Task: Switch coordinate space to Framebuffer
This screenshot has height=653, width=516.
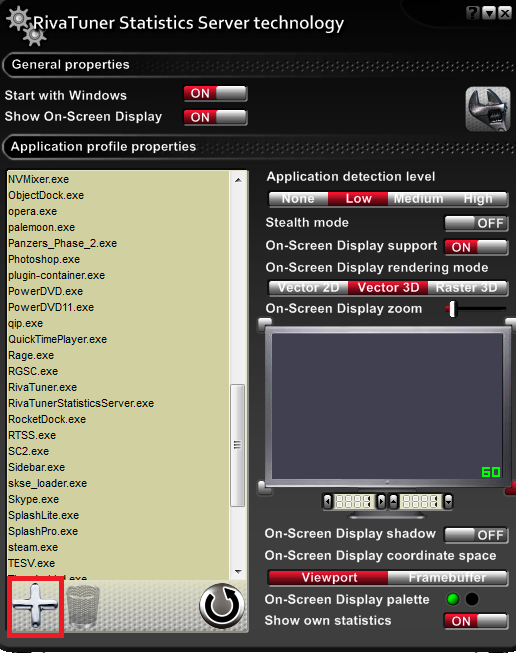Action: [x=447, y=578]
